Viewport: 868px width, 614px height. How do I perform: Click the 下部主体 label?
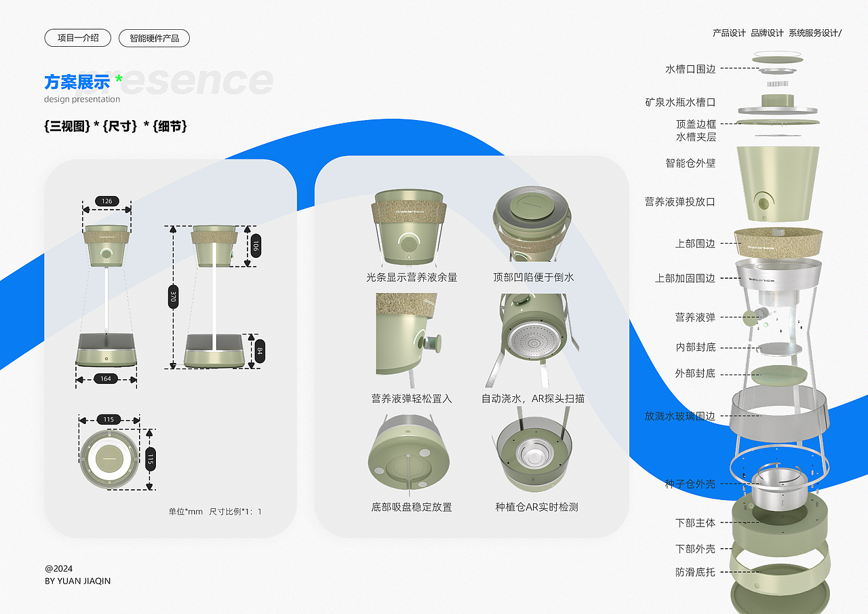696,523
